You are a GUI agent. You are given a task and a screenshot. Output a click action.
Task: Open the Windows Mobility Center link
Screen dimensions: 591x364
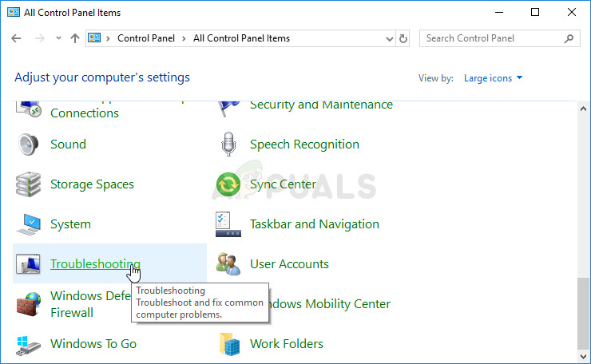point(330,303)
